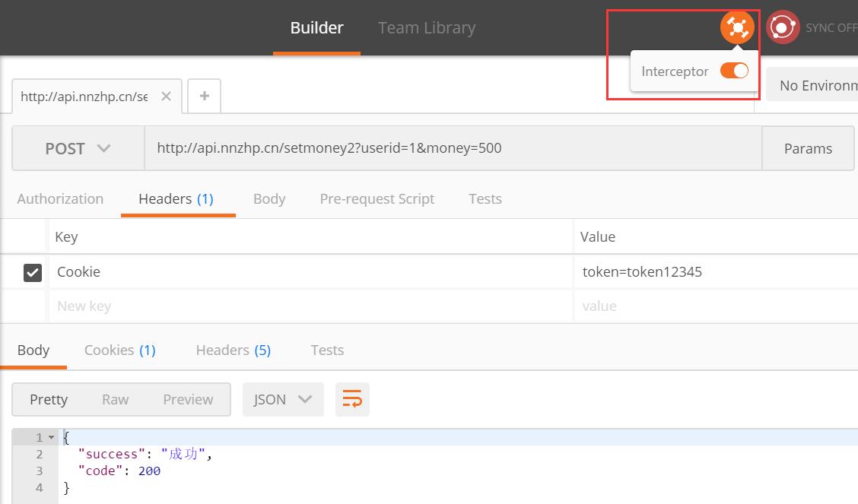
Task: Click the empty value input field
Action: tap(717, 306)
